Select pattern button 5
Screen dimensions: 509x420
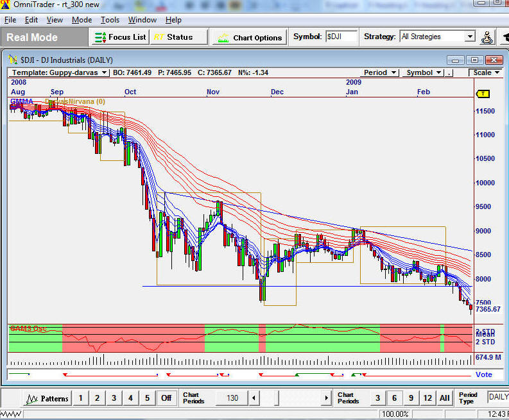coord(148,398)
